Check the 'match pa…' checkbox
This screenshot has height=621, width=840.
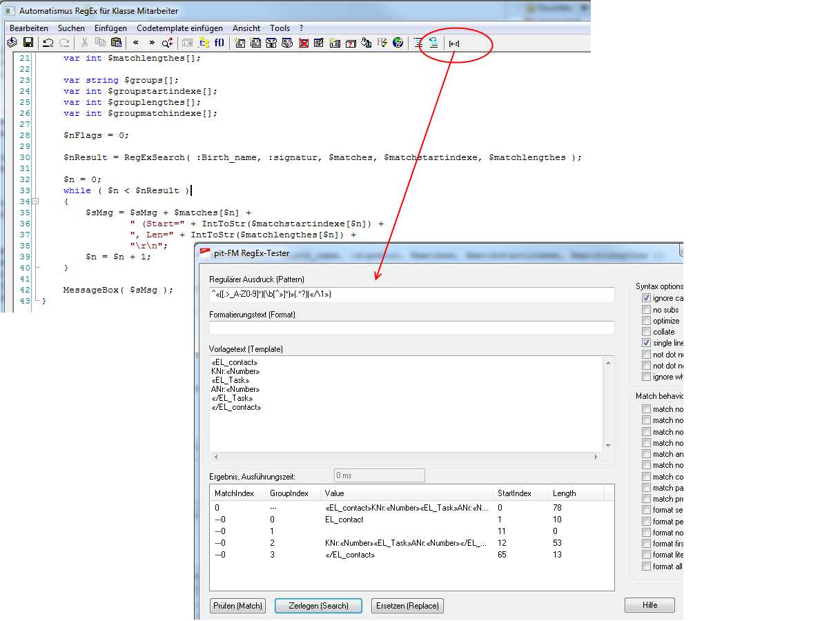[646, 488]
